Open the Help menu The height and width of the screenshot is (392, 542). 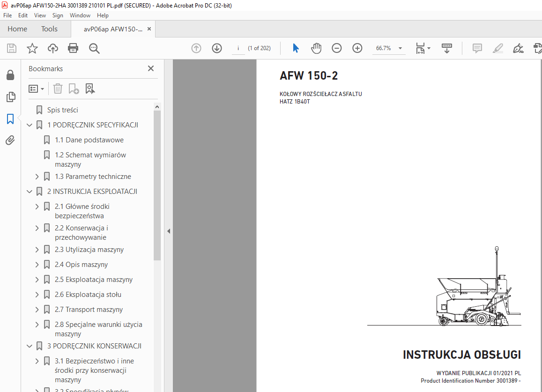[x=103, y=15]
